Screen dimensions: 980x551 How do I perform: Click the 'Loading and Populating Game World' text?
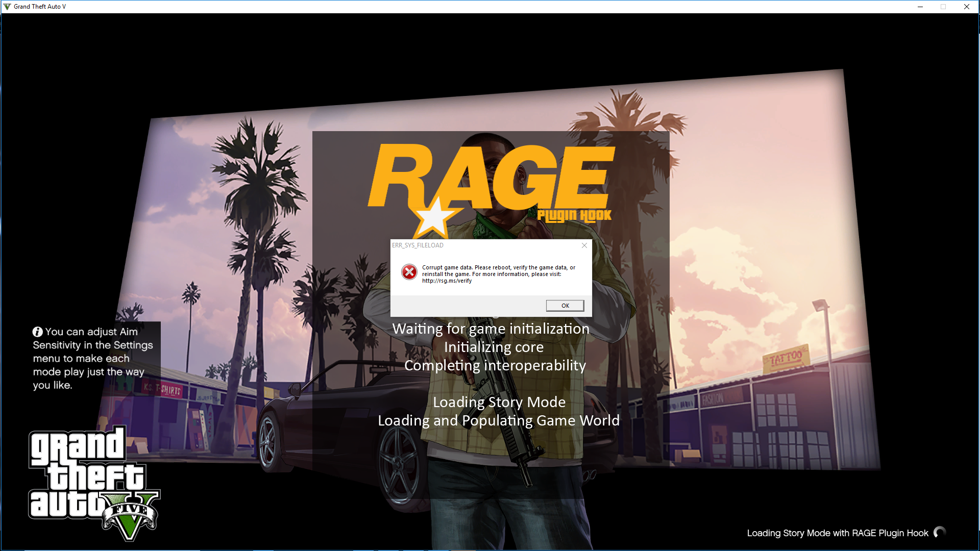point(498,420)
